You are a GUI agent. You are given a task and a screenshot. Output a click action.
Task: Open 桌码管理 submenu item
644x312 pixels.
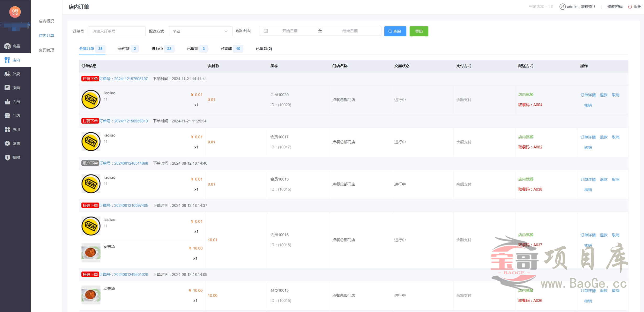pyautogui.click(x=46, y=50)
